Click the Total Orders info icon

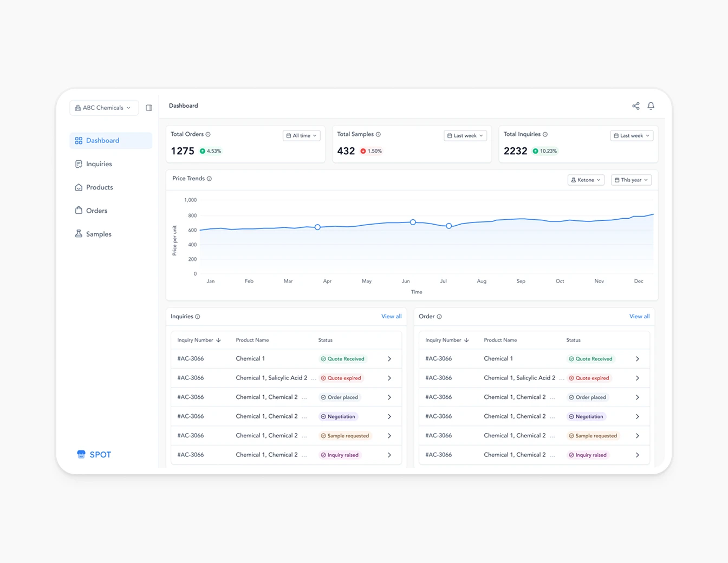(x=207, y=134)
